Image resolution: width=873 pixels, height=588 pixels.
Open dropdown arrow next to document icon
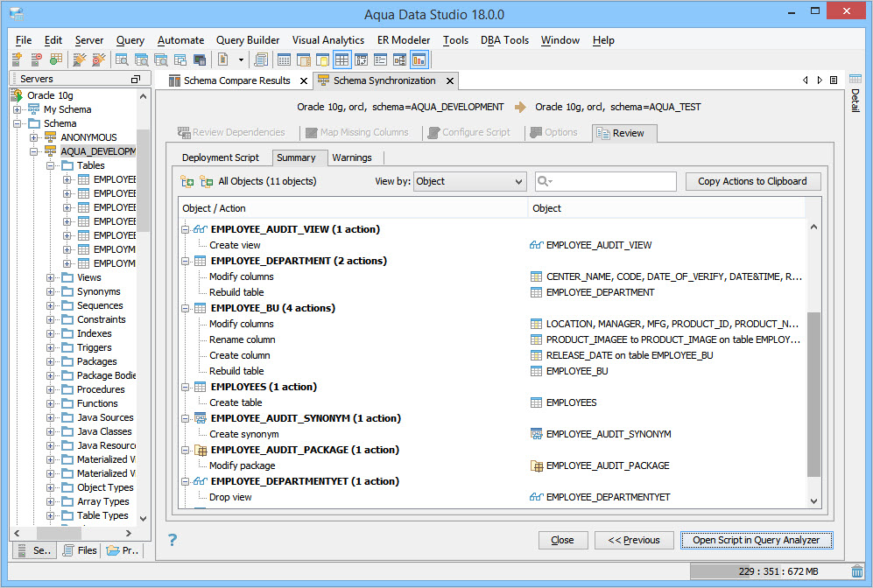click(241, 59)
